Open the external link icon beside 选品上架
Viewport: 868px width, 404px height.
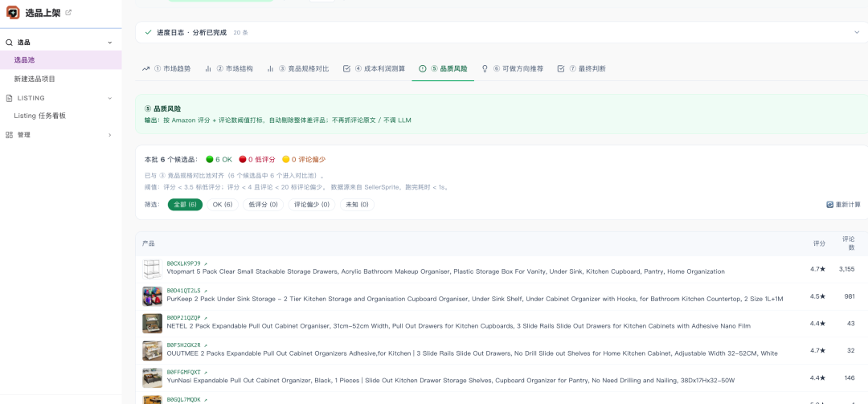(68, 12)
